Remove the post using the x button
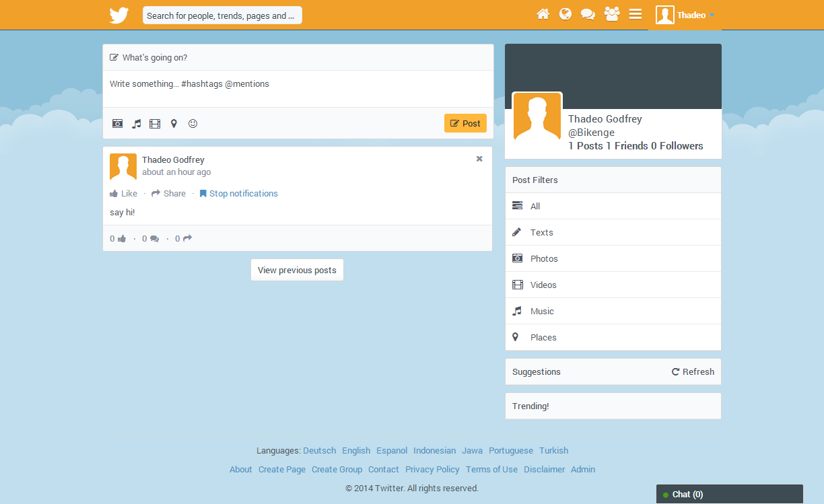Viewport: 824px width, 504px height. (479, 159)
